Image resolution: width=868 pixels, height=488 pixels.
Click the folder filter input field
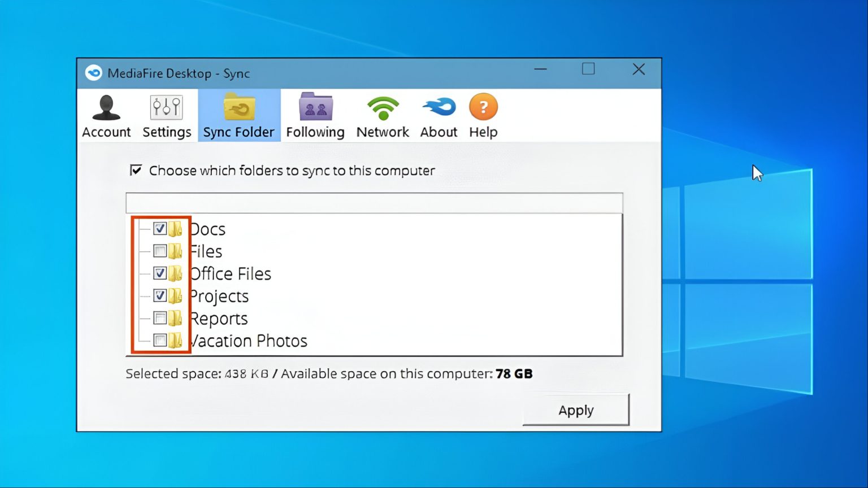pos(374,203)
